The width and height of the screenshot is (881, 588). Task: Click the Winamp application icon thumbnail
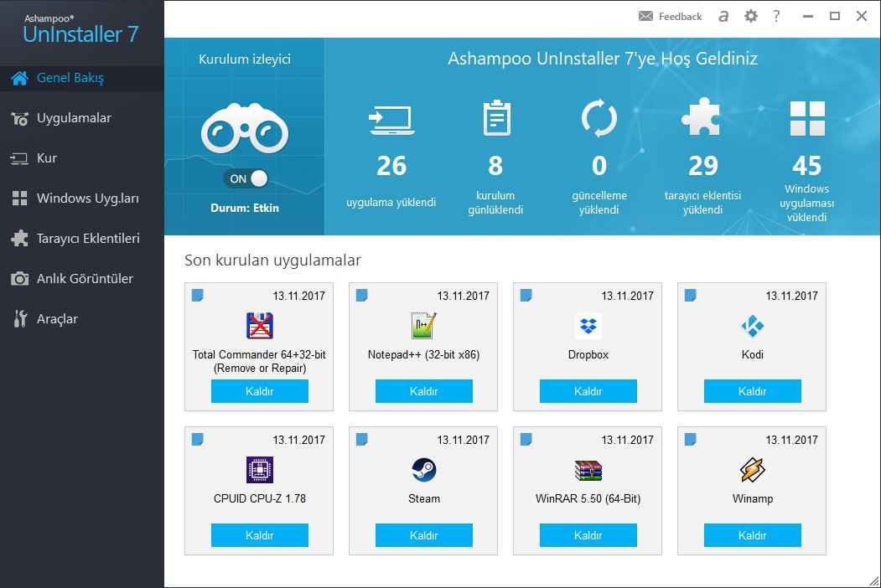point(753,470)
